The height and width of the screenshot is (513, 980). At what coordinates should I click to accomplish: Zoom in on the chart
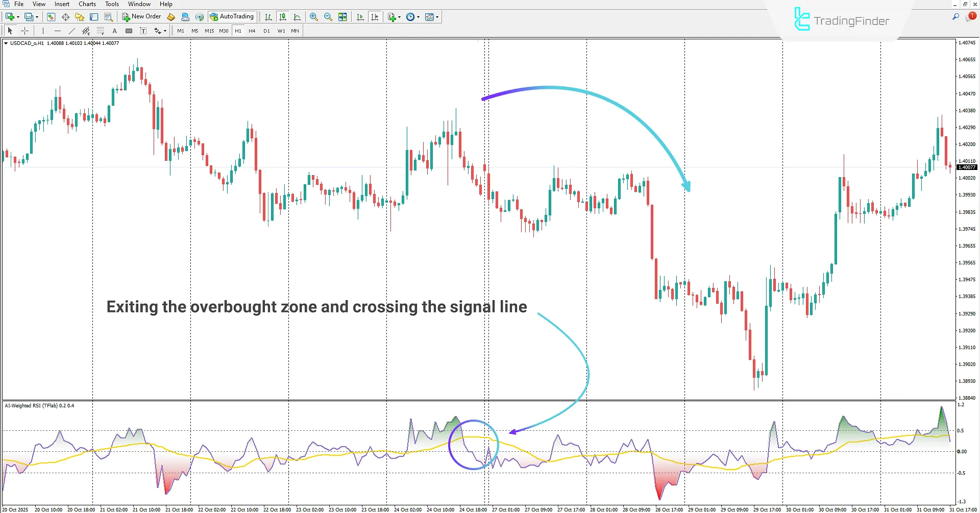[314, 16]
